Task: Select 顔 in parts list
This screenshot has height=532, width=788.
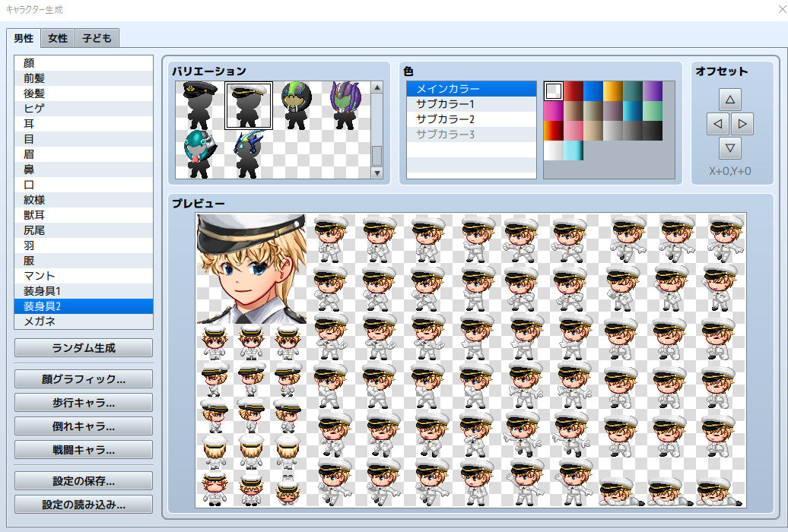Action: click(x=84, y=63)
